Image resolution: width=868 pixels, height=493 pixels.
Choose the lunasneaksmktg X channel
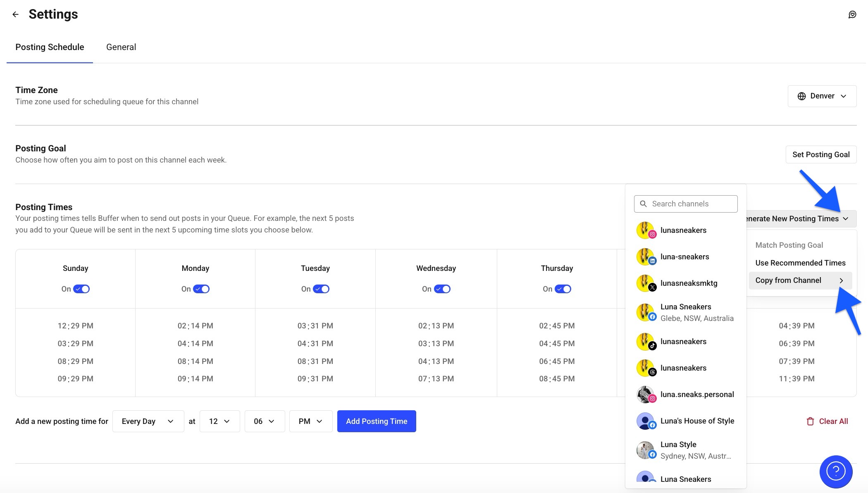(689, 283)
